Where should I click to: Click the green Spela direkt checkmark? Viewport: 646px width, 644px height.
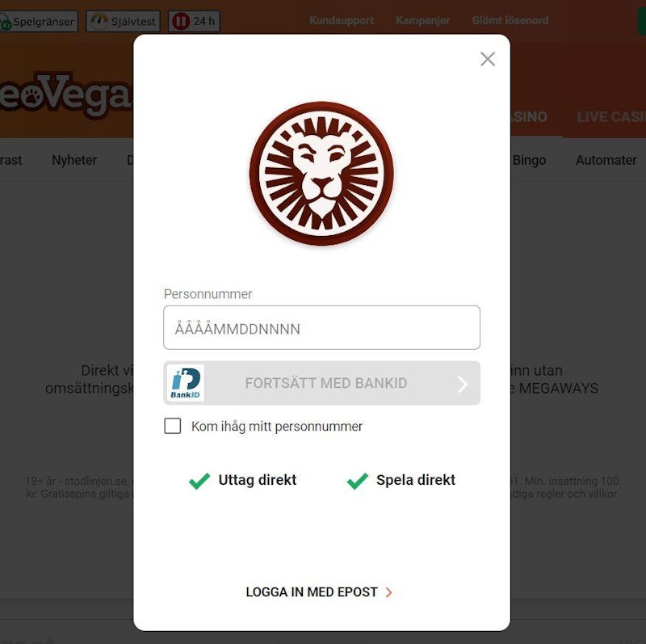pos(358,481)
